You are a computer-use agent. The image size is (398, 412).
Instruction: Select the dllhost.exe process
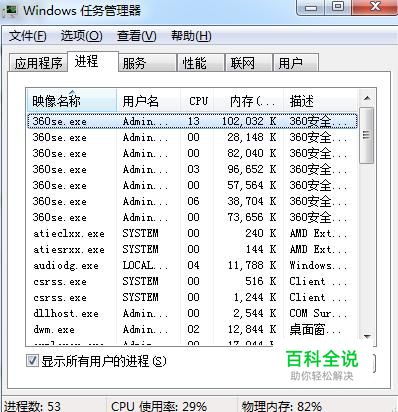point(192,313)
